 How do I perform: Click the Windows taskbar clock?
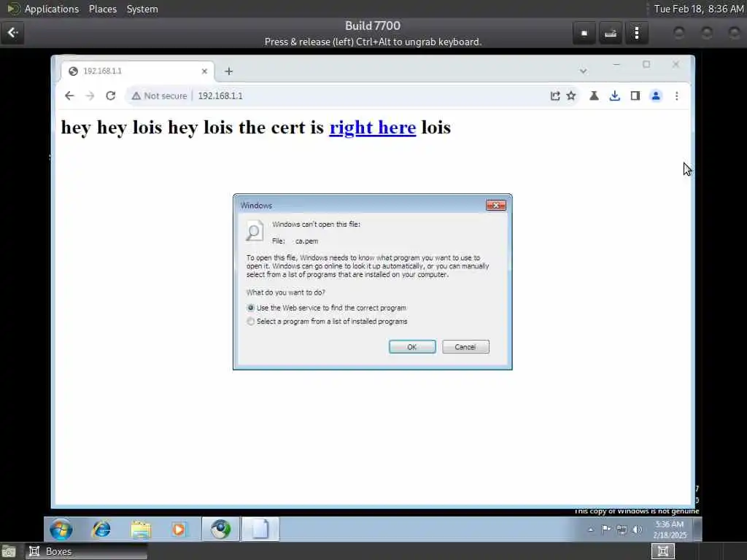click(670, 529)
